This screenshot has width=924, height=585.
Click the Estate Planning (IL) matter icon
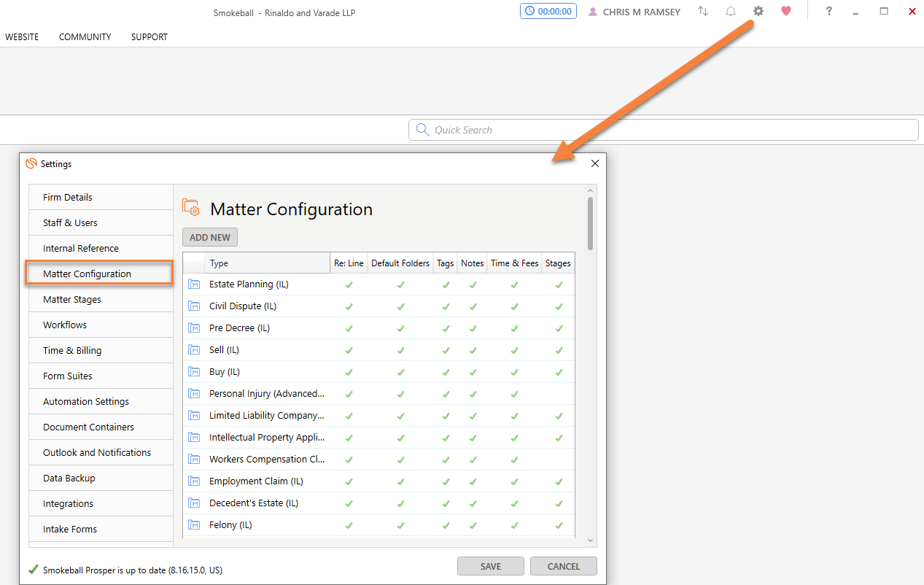[194, 284]
